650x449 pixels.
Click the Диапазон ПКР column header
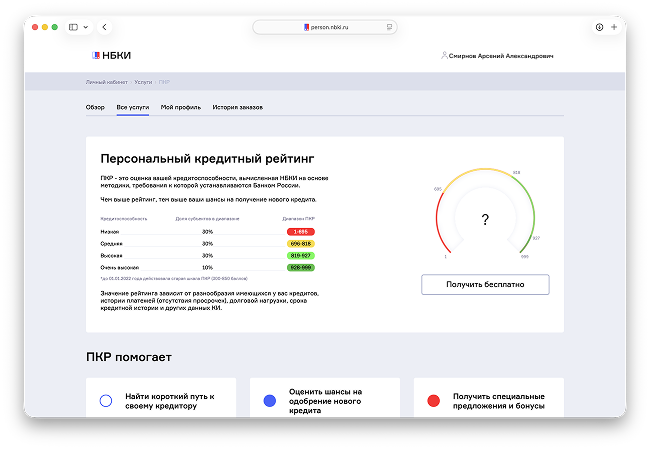(x=298, y=218)
